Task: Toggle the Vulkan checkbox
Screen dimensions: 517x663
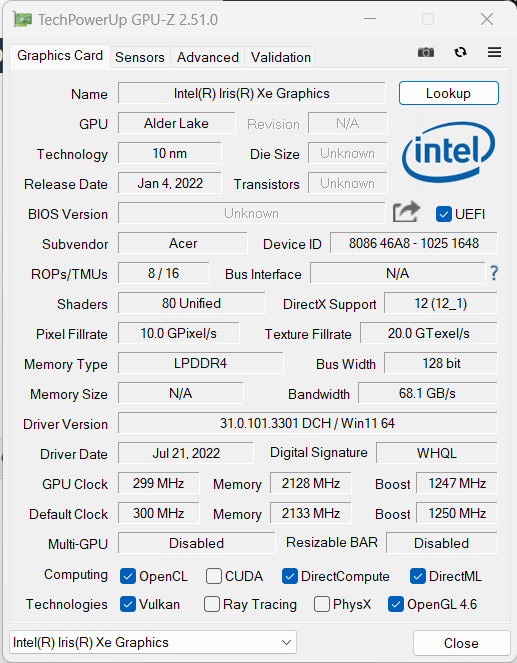Action: [128, 604]
